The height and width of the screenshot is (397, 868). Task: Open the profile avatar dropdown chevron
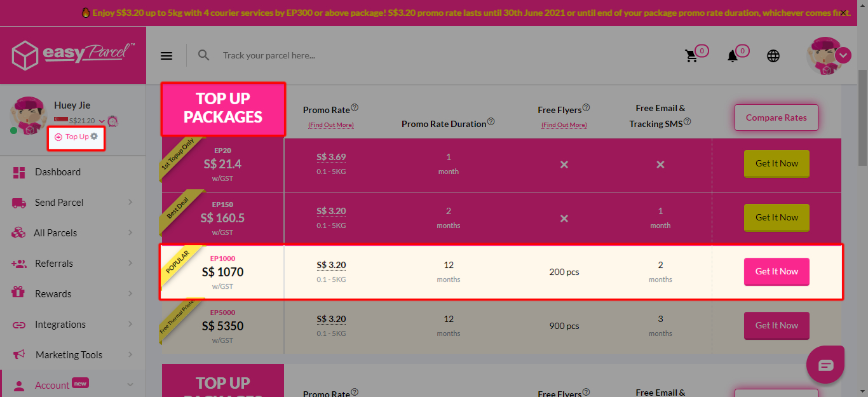tap(843, 55)
